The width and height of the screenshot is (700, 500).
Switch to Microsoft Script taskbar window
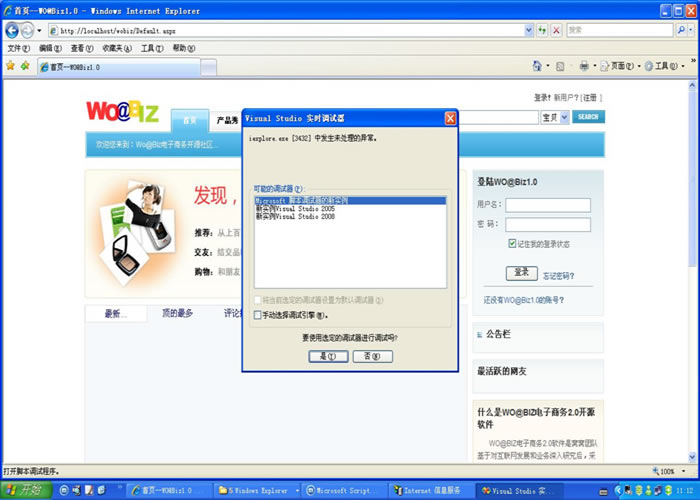344,491
